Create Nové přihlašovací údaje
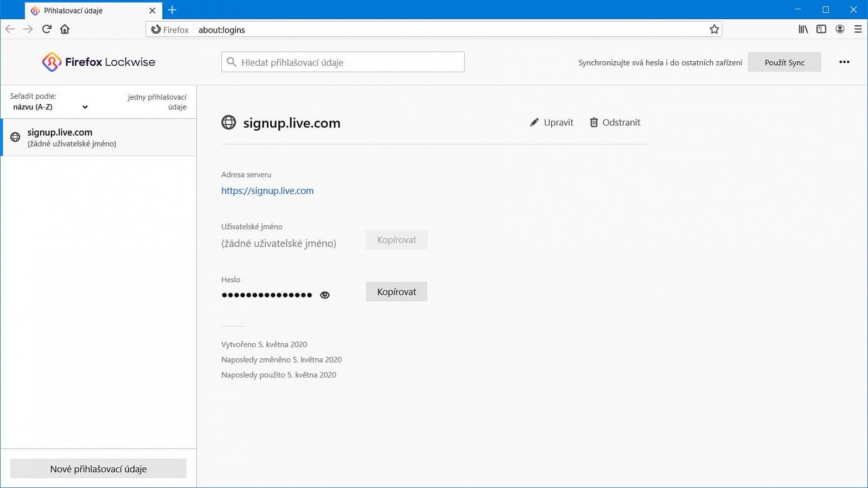Screen dimensions: 868x488 [x=98, y=468]
